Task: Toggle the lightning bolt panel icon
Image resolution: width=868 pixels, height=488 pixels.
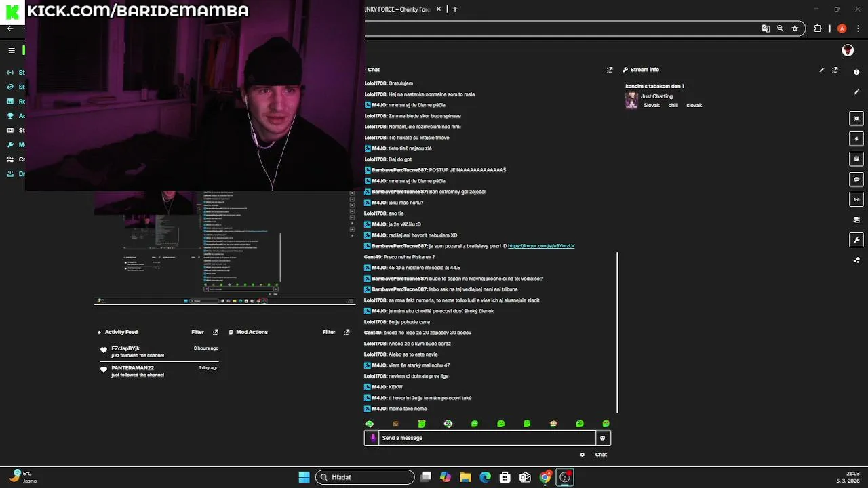Action: pos(856,139)
